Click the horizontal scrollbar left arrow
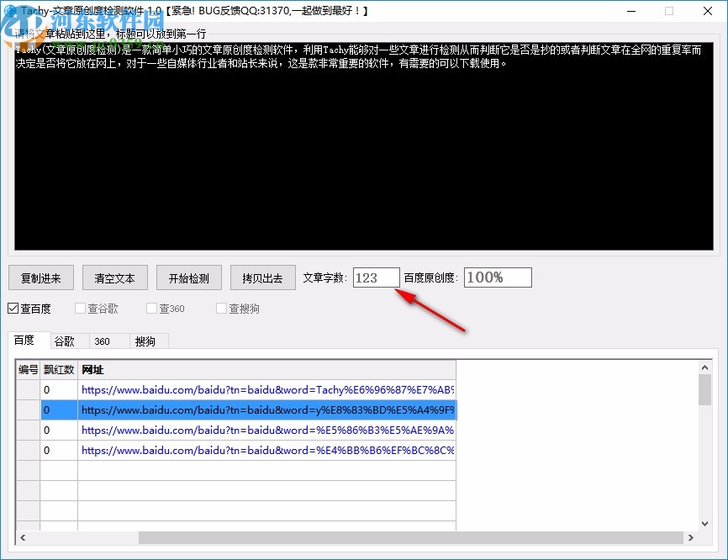The image size is (728, 560). 23,537
